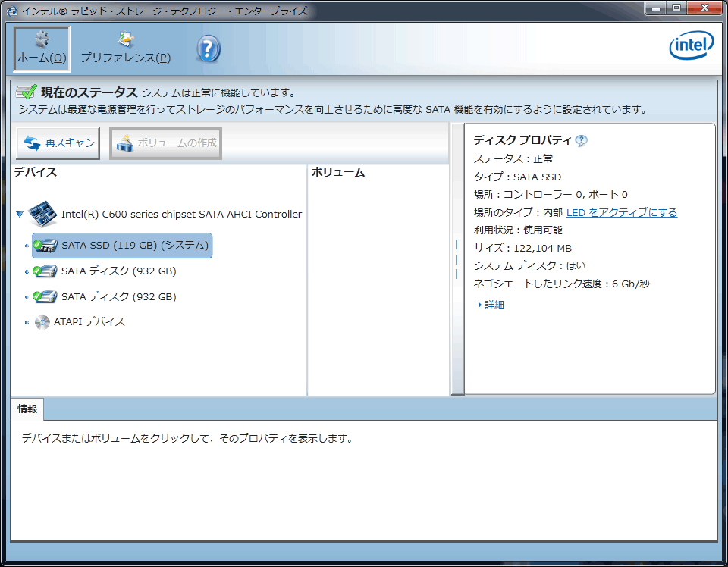The width and height of the screenshot is (728, 567).
Task: Click the Create Volume (ボリュームの作成) button
Action: [166, 143]
